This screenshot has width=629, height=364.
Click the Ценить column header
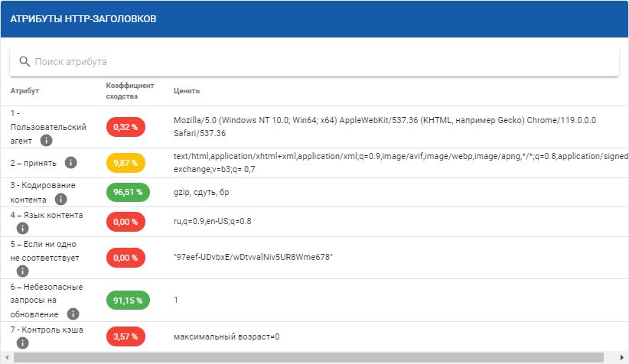click(187, 91)
